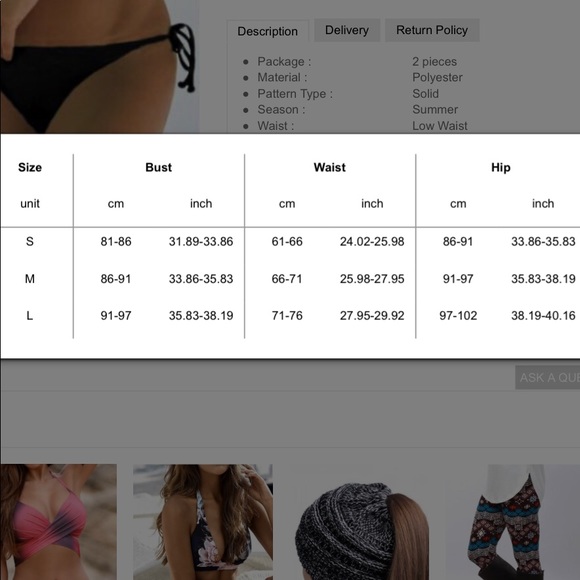Select the Size column header
Viewport: 580px width, 580px height.
tap(30, 167)
